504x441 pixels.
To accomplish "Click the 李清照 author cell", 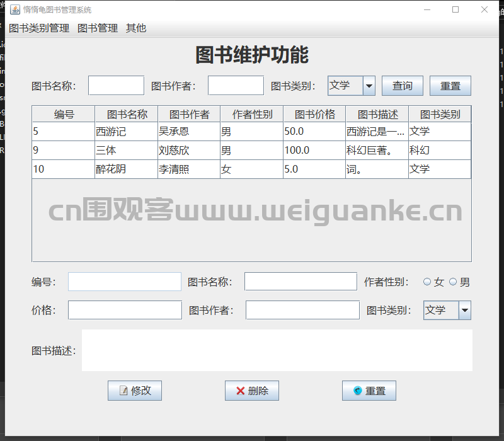I will coord(189,169).
